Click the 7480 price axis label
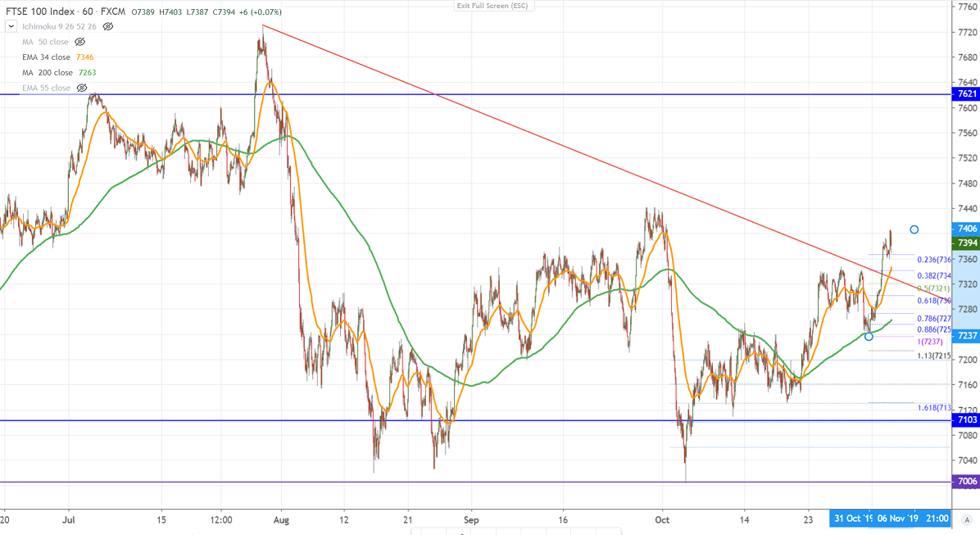 click(968, 184)
